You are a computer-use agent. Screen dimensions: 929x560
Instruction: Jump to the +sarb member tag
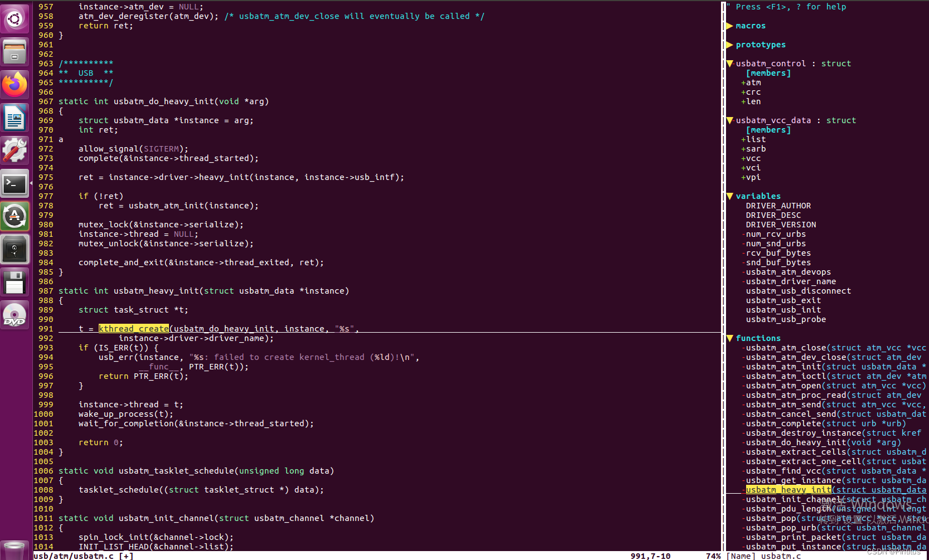click(x=753, y=149)
